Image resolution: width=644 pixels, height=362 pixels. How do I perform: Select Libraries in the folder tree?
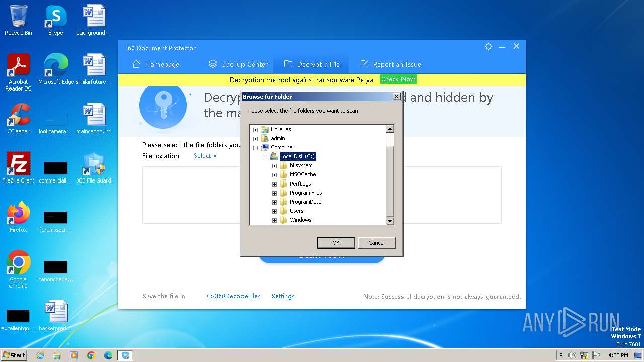point(281,129)
